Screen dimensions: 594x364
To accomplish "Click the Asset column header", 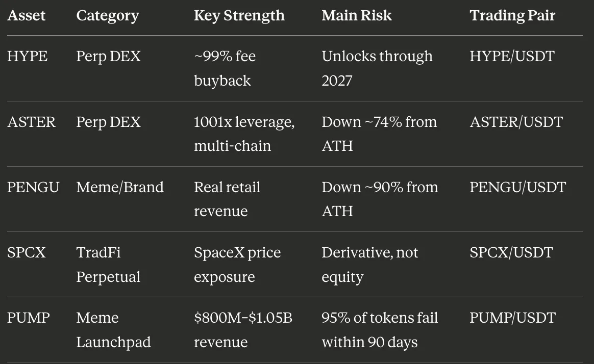I will pos(26,15).
